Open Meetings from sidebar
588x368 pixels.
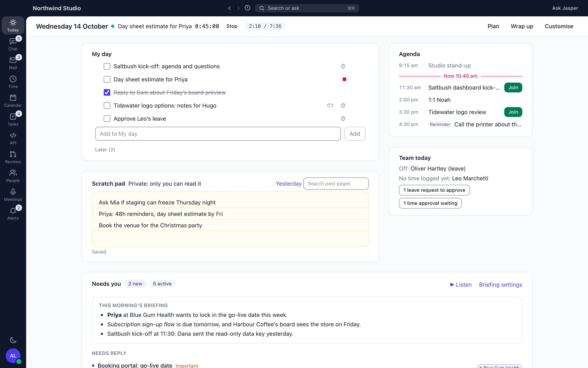point(13,195)
